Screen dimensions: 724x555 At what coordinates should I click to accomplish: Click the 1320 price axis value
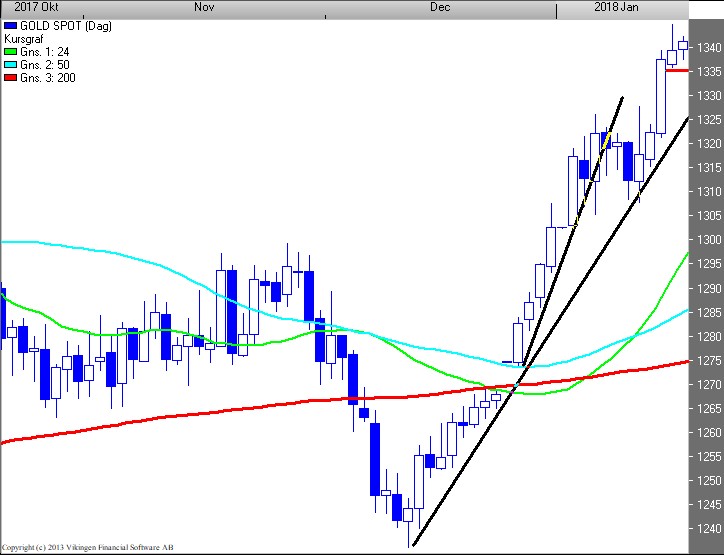tap(709, 144)
